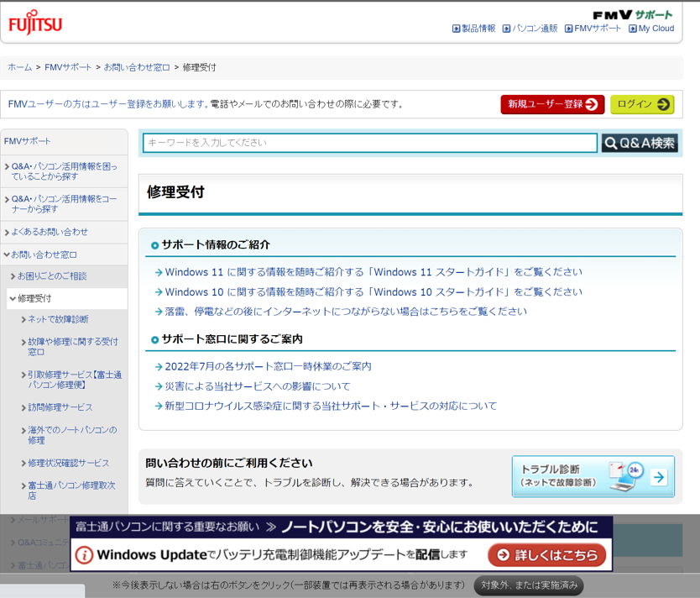Screen dimensions: 700x598
Task: Click arrow icon on トラブル診断 banner
Action: point(659,477)
